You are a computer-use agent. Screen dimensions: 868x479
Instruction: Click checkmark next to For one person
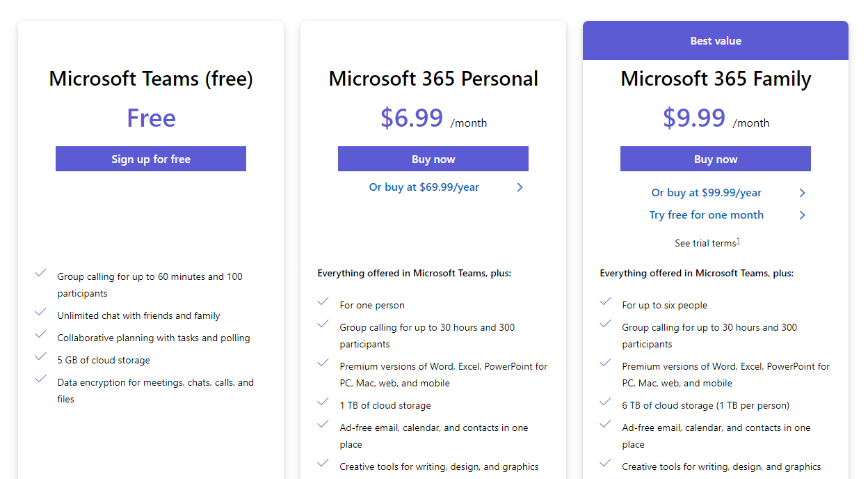[323, 302]
